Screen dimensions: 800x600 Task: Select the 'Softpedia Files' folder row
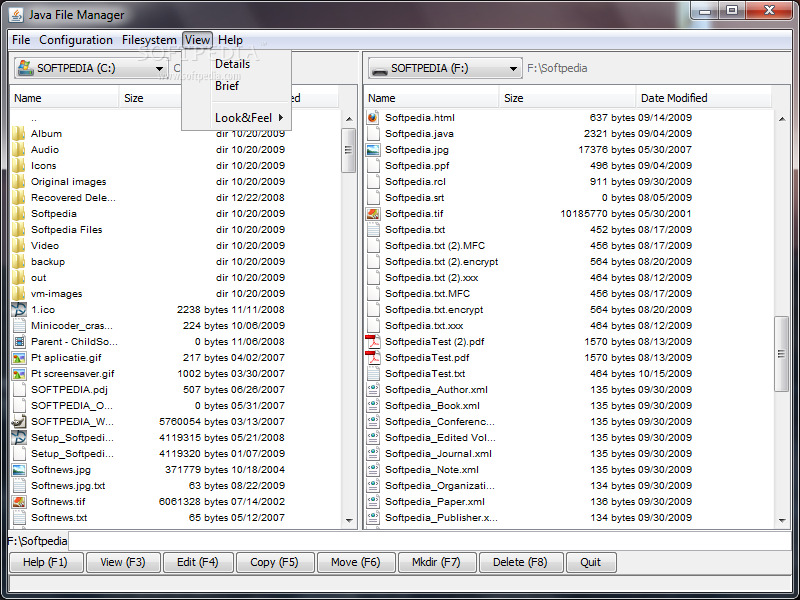(175, 230)
